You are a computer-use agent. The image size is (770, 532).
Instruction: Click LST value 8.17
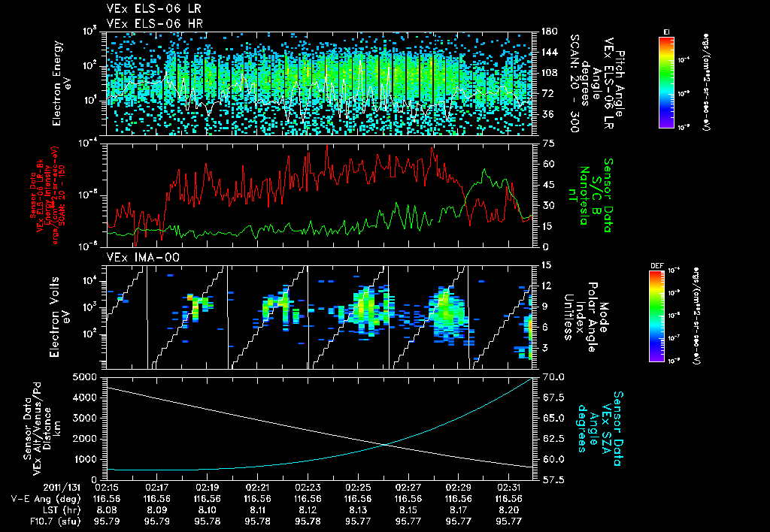click(458, 510)
